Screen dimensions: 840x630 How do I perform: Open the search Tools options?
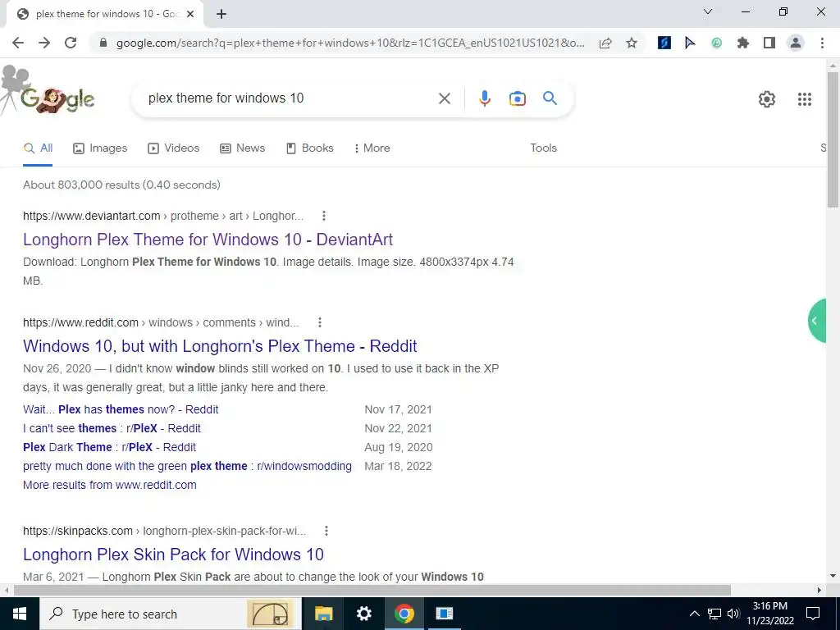pyautogui.click(x=543, y=148)
